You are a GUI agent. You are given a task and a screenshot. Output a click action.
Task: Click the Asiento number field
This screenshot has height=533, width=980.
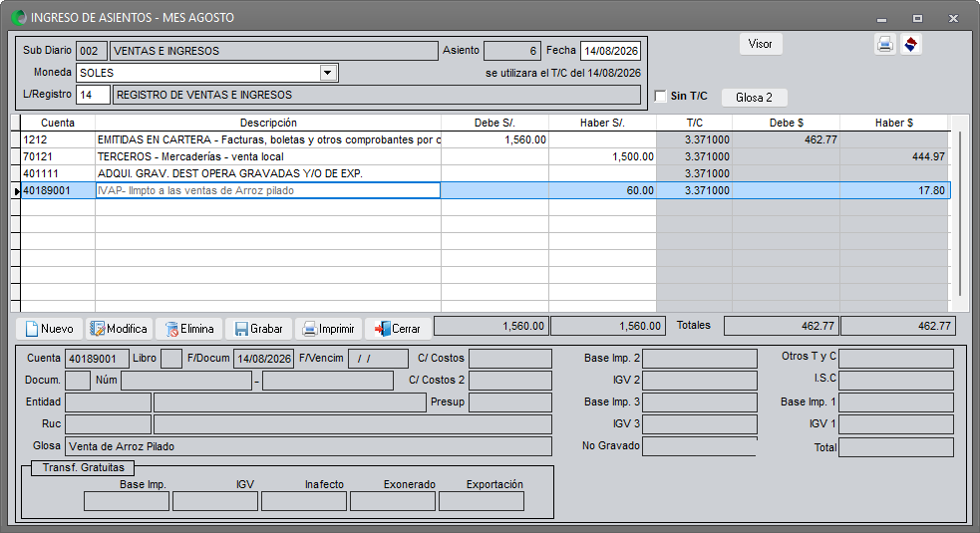[x=512, y=51]
